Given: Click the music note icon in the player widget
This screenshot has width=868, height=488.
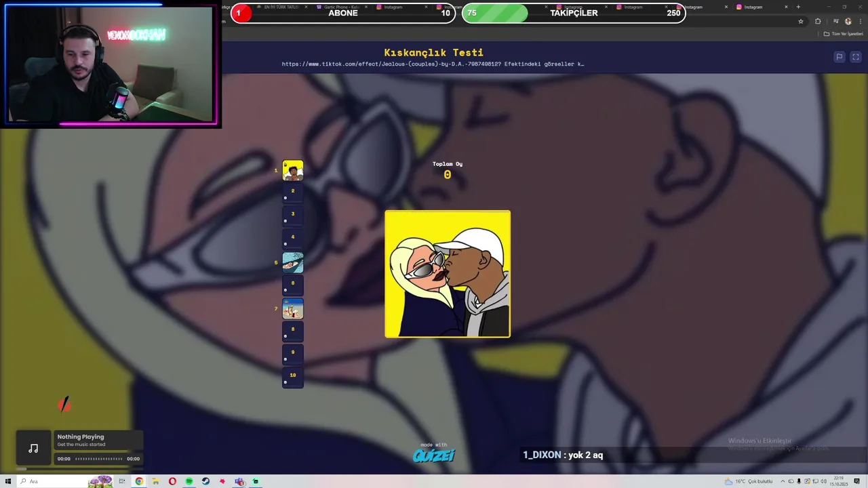Looking at the screenshot, I should point(33,448).
